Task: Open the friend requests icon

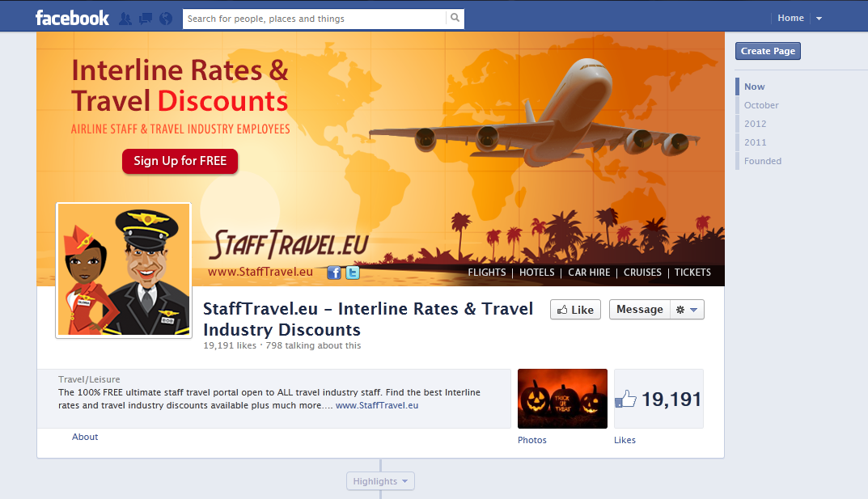Action: [125, 19]
